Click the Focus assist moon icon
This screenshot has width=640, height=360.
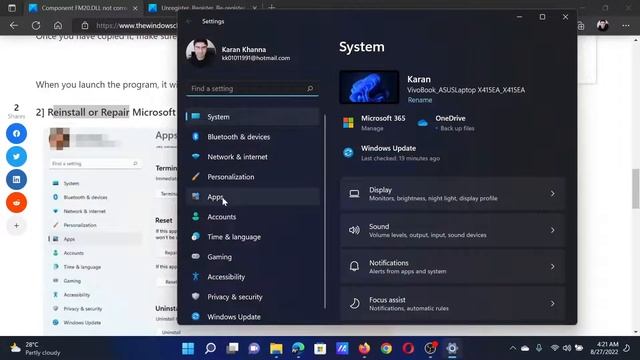(354, 303)
